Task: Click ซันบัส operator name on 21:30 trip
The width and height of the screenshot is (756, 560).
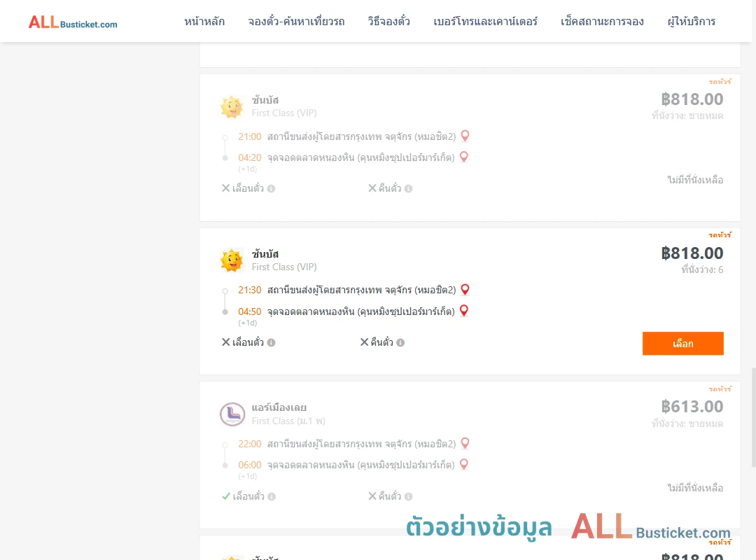Action: [265, 253]
